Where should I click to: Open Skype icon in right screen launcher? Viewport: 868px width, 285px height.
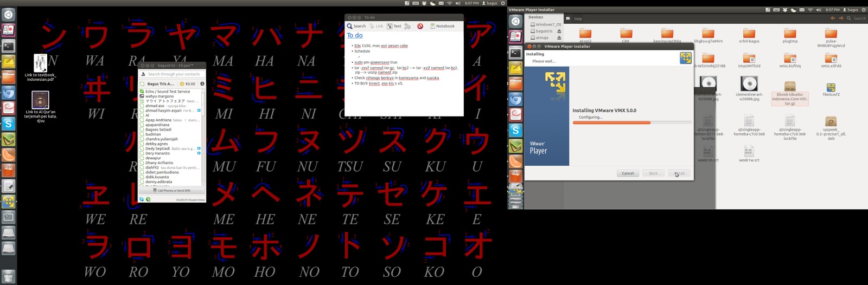point(516,130)
